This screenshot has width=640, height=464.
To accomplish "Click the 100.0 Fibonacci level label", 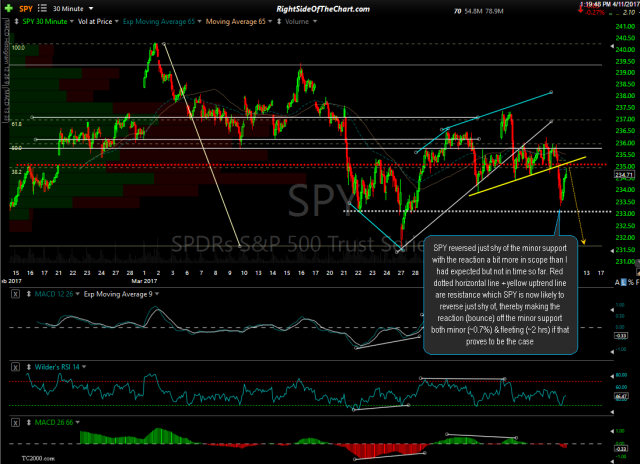I will coord(18,48).
